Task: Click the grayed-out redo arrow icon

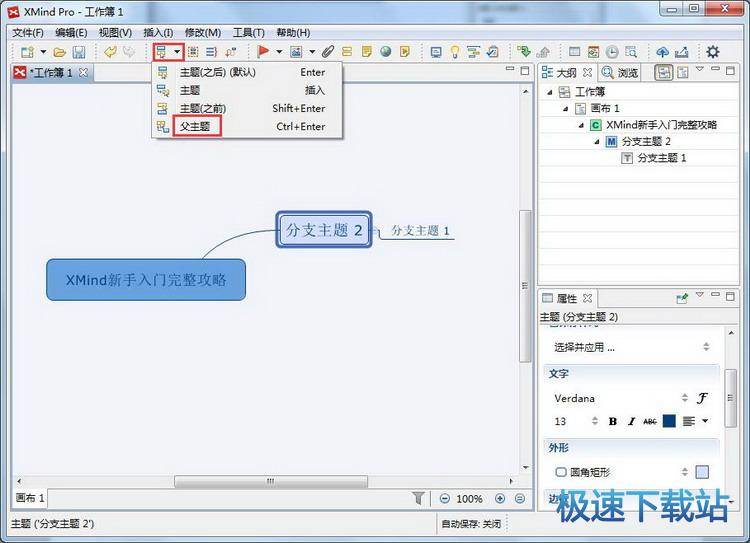Action: [x=129, y=51]
